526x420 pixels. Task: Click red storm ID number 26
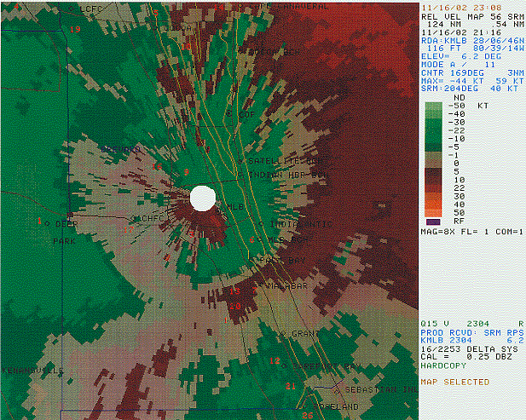click(308, 416)
